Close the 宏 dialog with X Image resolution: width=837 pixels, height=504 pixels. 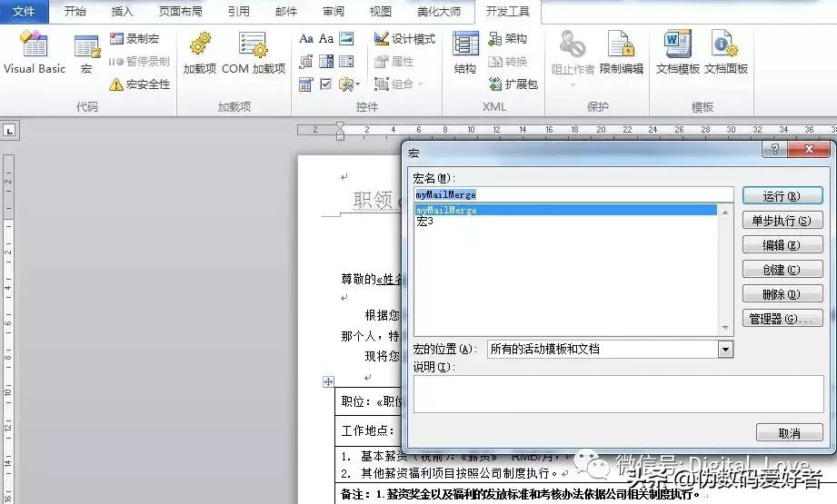809,149
